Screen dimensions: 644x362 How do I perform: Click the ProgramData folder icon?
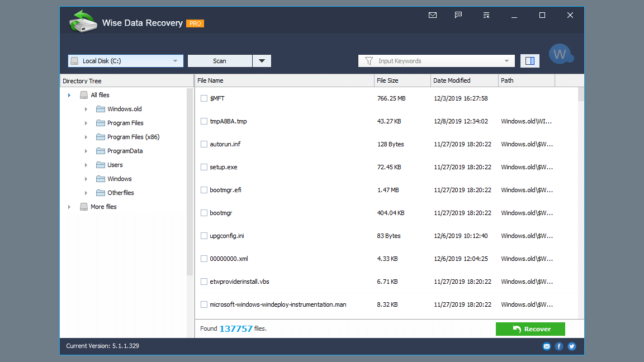pos(100,151)
